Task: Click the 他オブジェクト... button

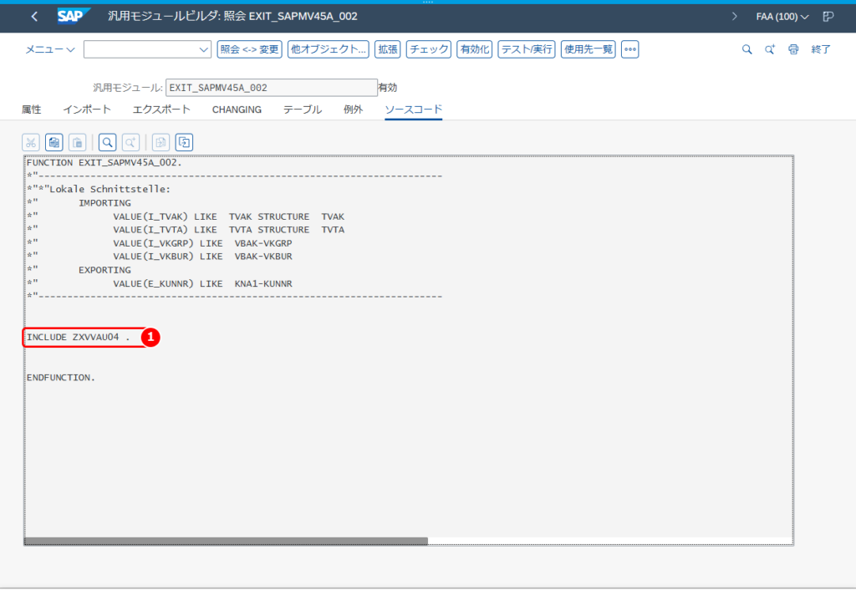Action: [328, 49]
